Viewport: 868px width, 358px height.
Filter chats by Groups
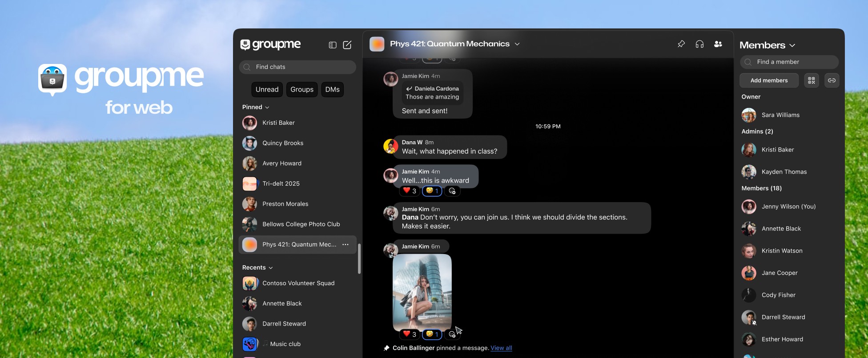click(302, 90)
